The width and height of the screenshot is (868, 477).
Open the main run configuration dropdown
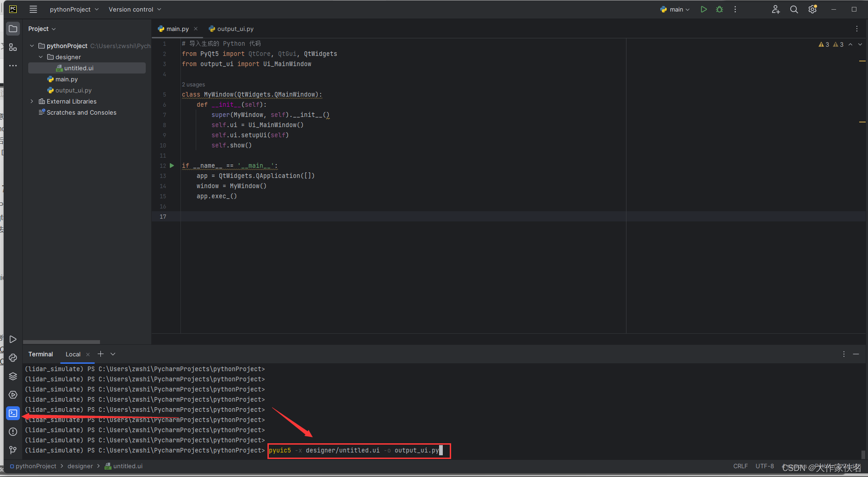tap(675, 9)
